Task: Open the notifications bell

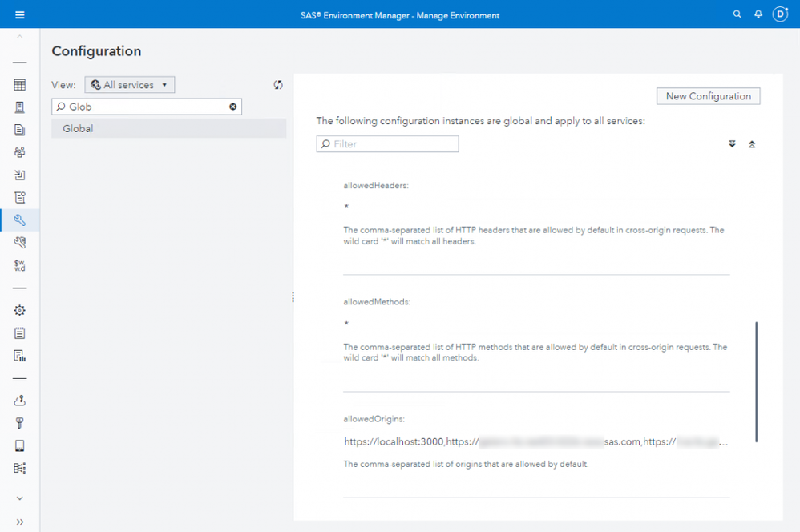Action: pos(758,14)
